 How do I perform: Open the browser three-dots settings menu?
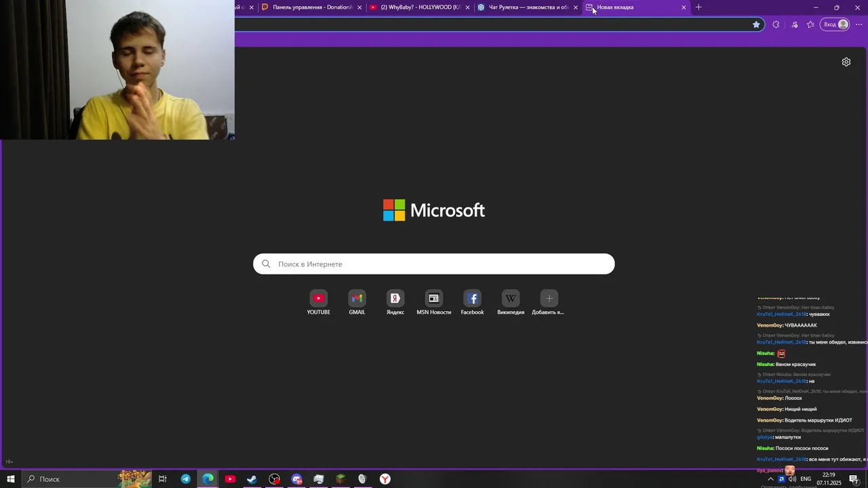pyautogui.click(x=859, y=24)
